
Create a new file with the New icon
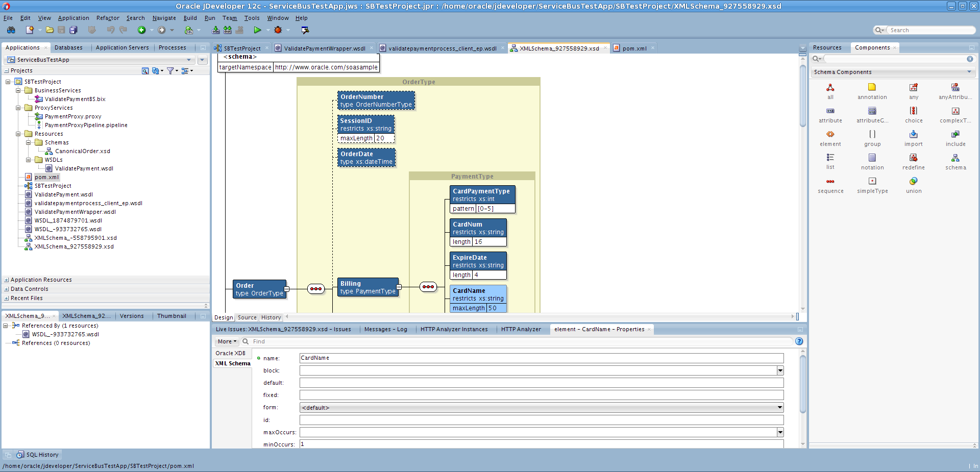pos(30,30)
